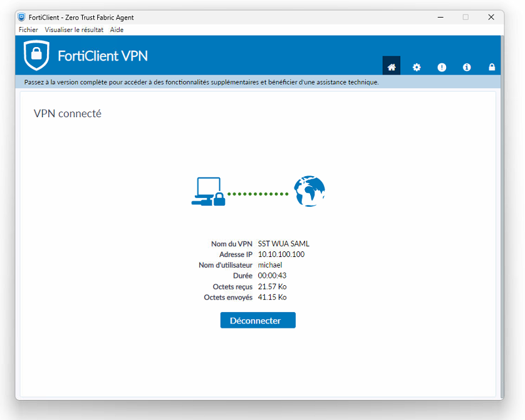The width and height of the screenshot is (525, 420).
Task: Disconnect from the SST WUA SAML VPN
Action: tap(257, 320)
